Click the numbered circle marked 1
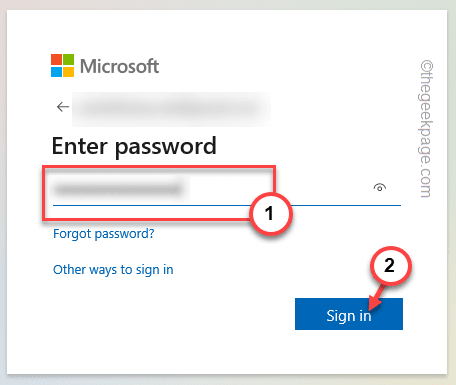This screenshot has width=456, height=385. pyautogui.click(x=270, y=214)
